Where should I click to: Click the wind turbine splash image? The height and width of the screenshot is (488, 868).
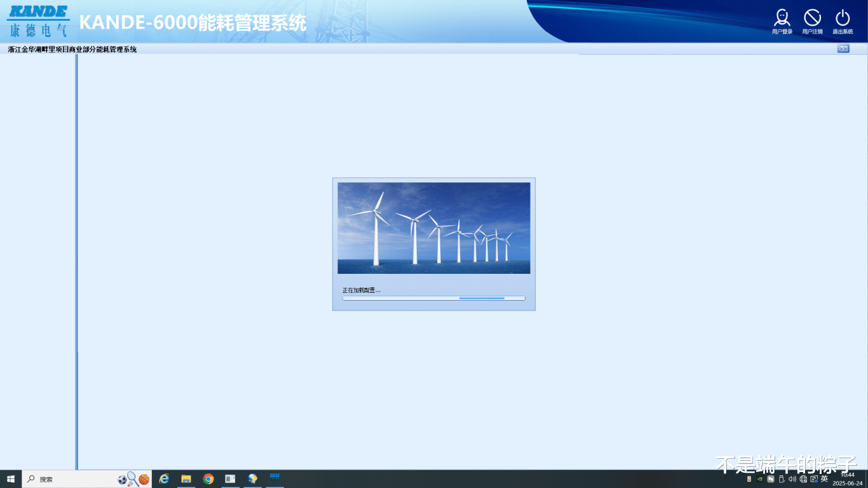coord(434,228)
